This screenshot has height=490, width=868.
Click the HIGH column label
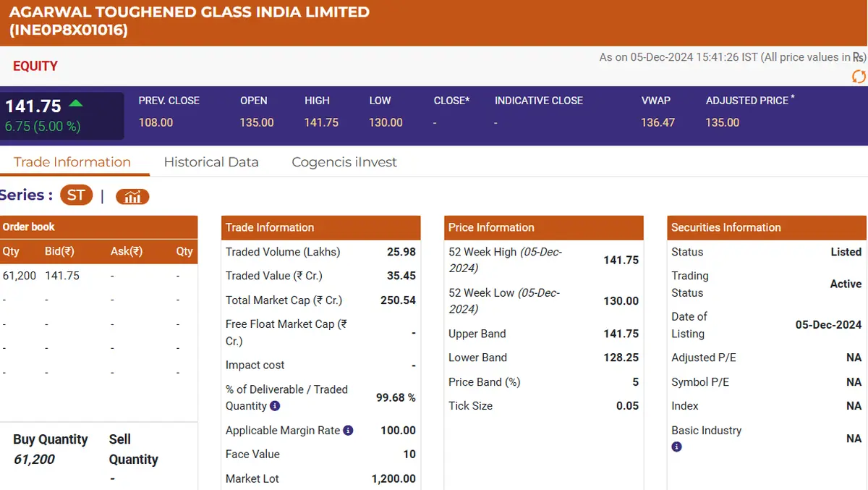[x=317, y=101]
